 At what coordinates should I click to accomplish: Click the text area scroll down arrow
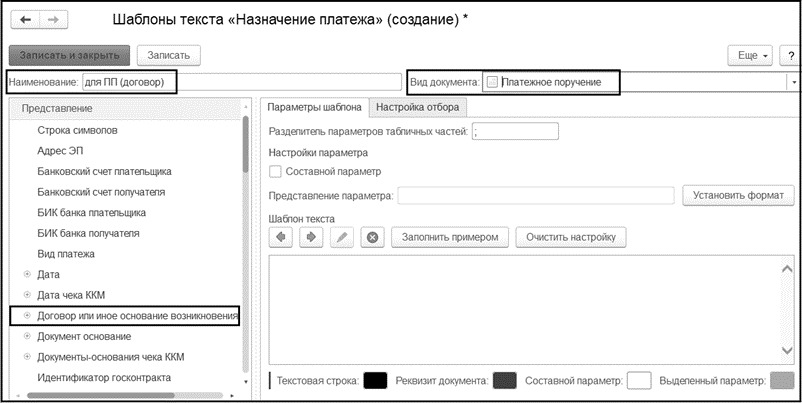[x=788, y=350]
